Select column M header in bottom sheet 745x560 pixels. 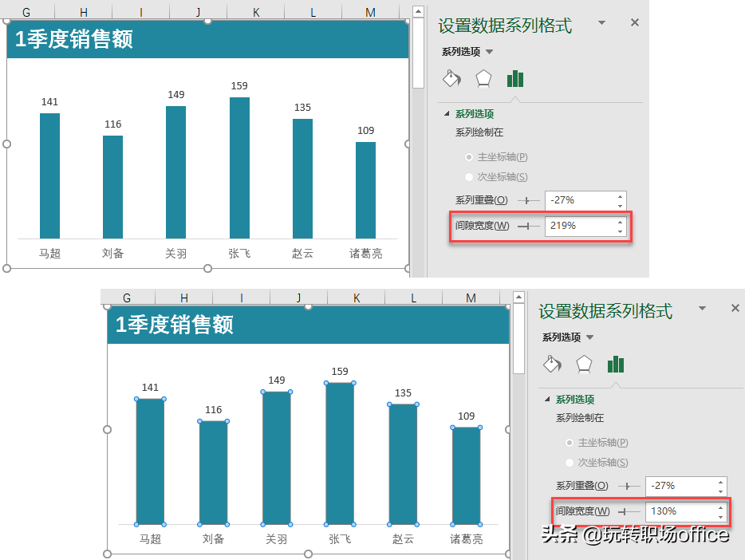pyautogui.click(x=471, y=298)
